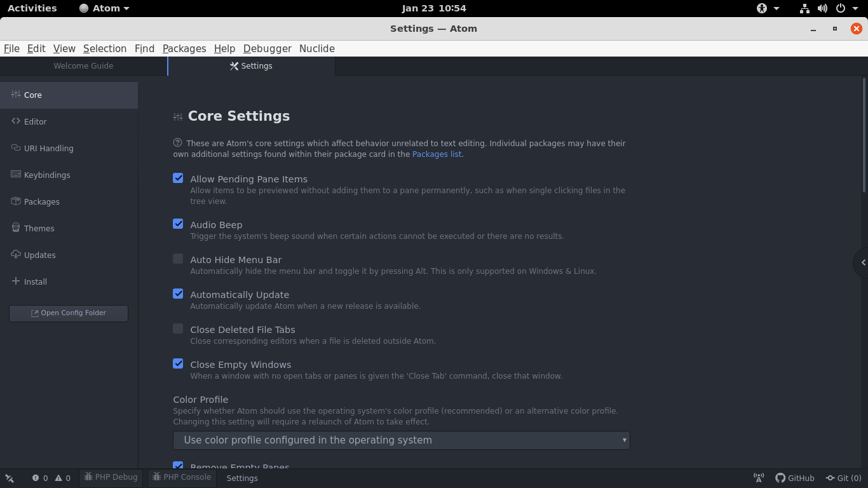Enable Close Deleted File Tabs
Screen dimensions: 868x488
[178, 329]
